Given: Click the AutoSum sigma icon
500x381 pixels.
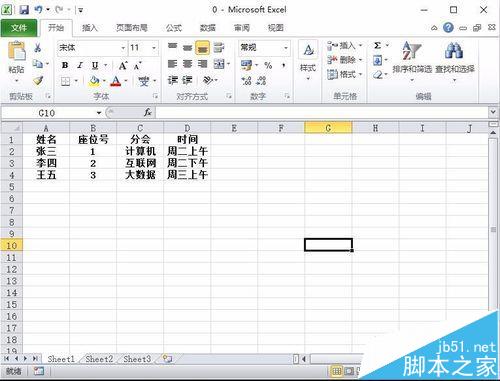Looking at the screenshot, I should [378, 45].
